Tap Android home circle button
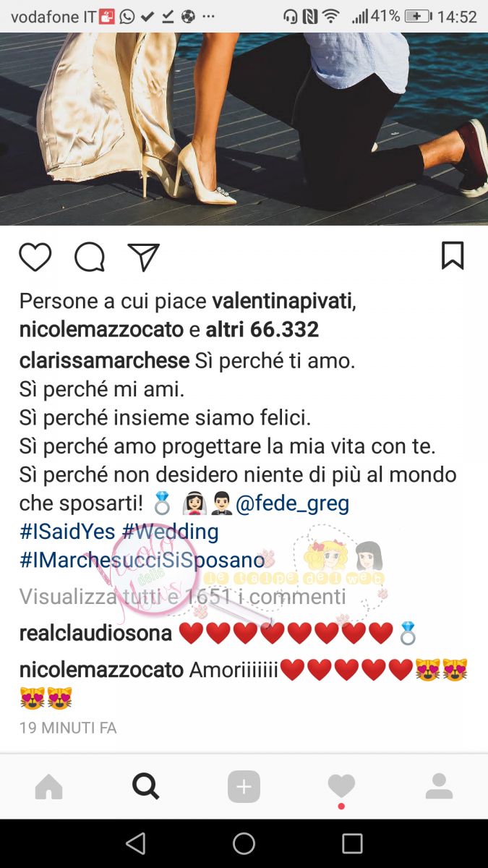Image resolution: width=488 pixels, height=868 pixels. point(244,843)
